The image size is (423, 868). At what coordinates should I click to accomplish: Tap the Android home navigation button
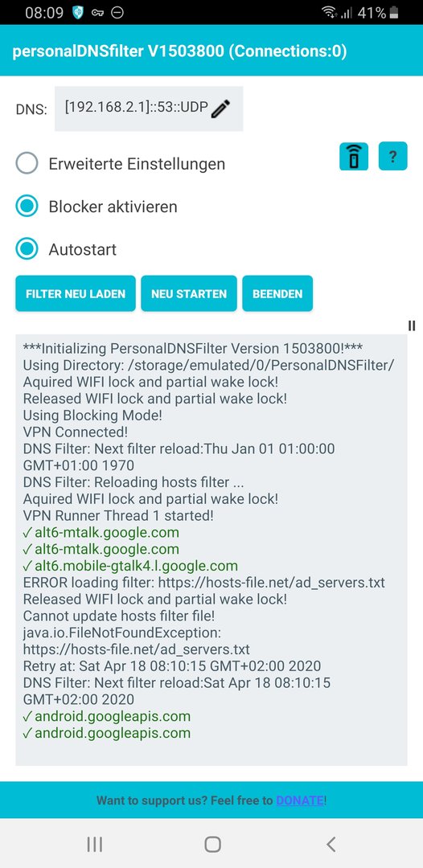click(212, 844)
